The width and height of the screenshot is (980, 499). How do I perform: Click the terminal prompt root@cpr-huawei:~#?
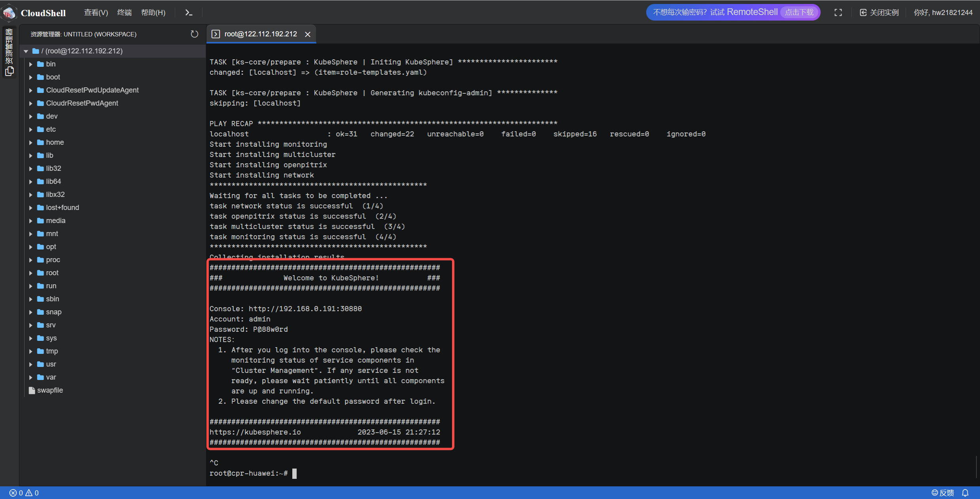[x=248, y=473]
